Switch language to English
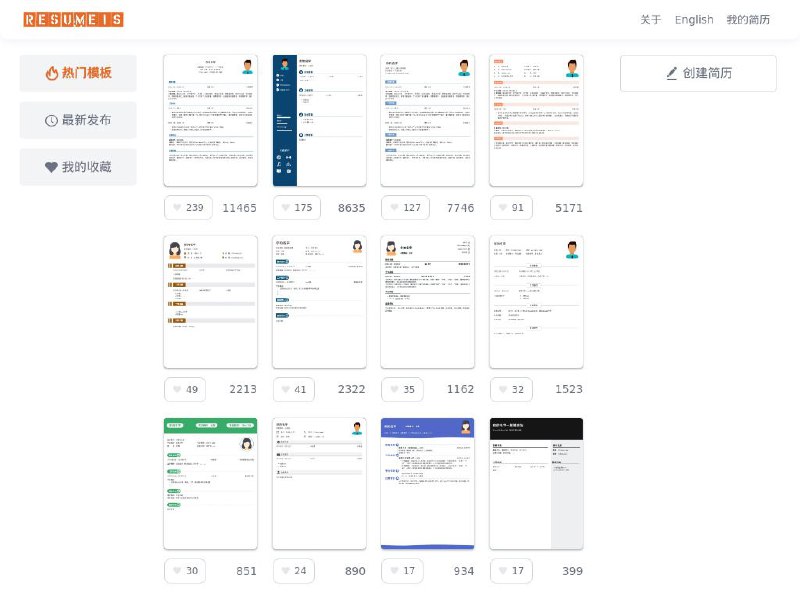Image resolution: width=800 pixels, height=600 pixels. click(694, 20)
